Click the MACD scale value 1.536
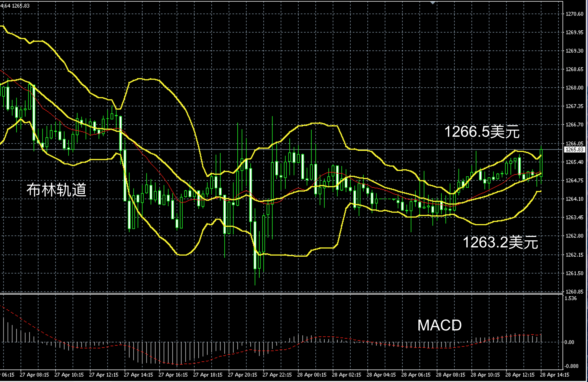Image resolution: width=588 pixels, height=382 pixels. pos(571,298)
